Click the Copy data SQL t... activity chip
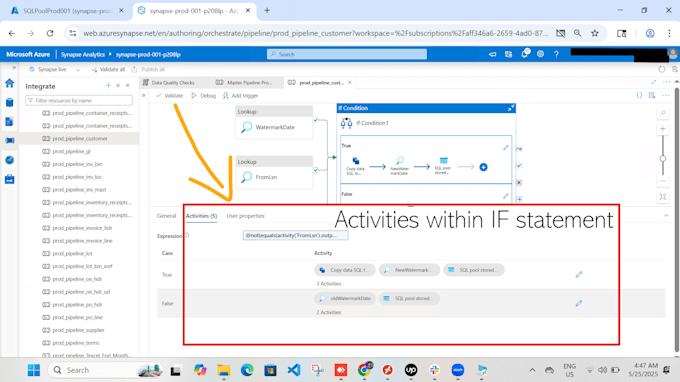The image size is (680, 382). tap(345, 270)
